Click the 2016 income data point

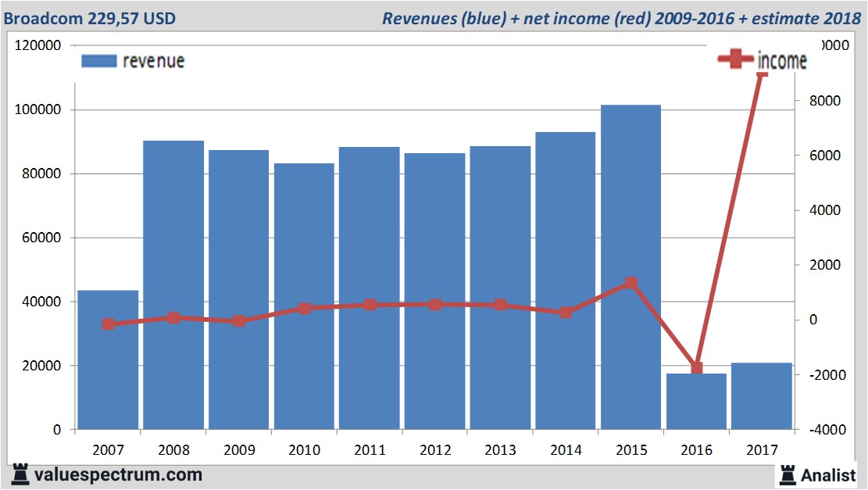tap(696, 368)
